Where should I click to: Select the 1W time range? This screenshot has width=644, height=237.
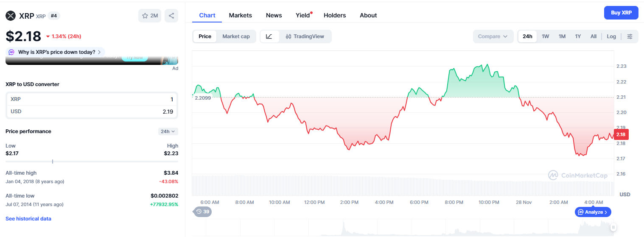click(x=546, y=36)
